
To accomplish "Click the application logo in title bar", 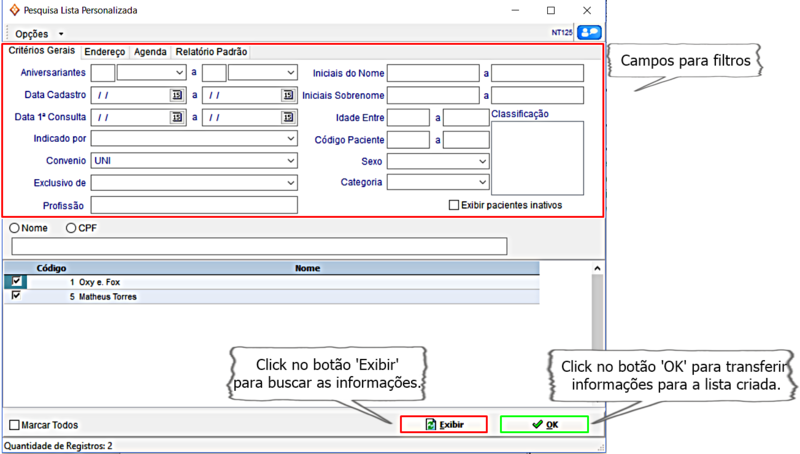I will (13, 10).
